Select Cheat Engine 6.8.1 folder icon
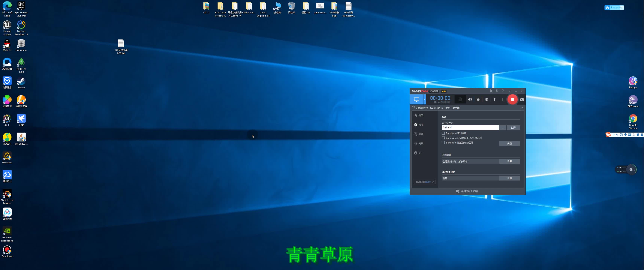This screenshot has width=644, height=270. 263,9
